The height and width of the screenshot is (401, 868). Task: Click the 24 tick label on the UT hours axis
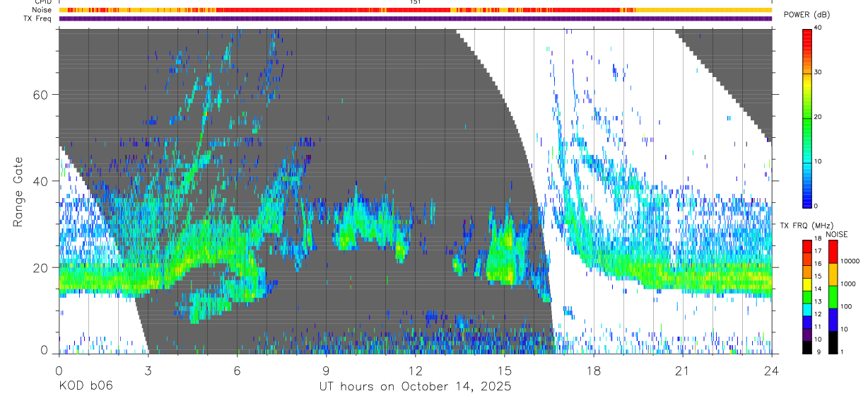pyautogui.click(x=771, y=371)
